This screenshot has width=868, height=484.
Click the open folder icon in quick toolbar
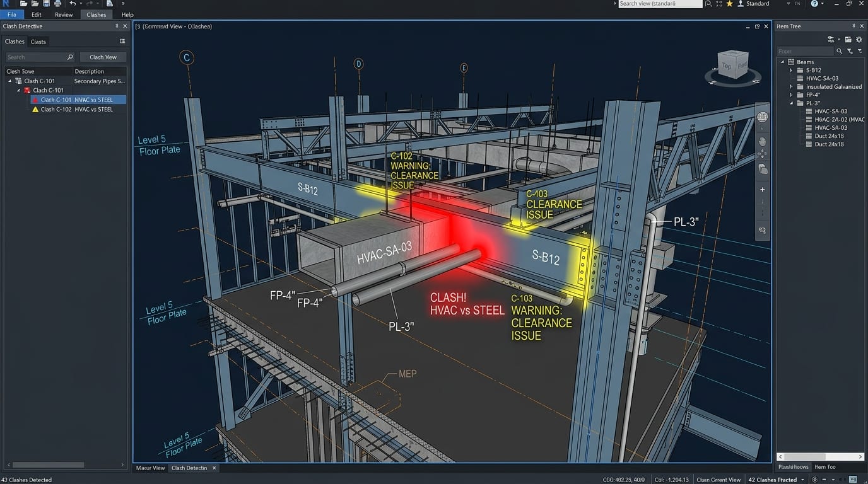tap(24, 4)
